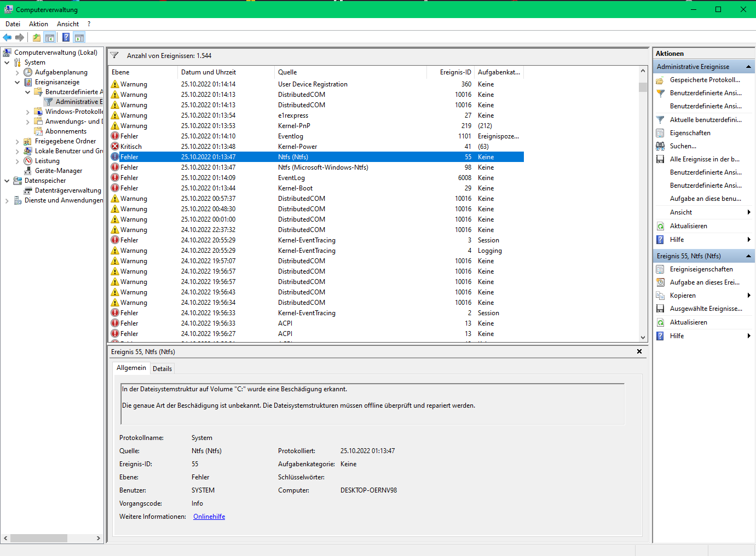Collapse the Ereignisanzeige node

point(18,82)
